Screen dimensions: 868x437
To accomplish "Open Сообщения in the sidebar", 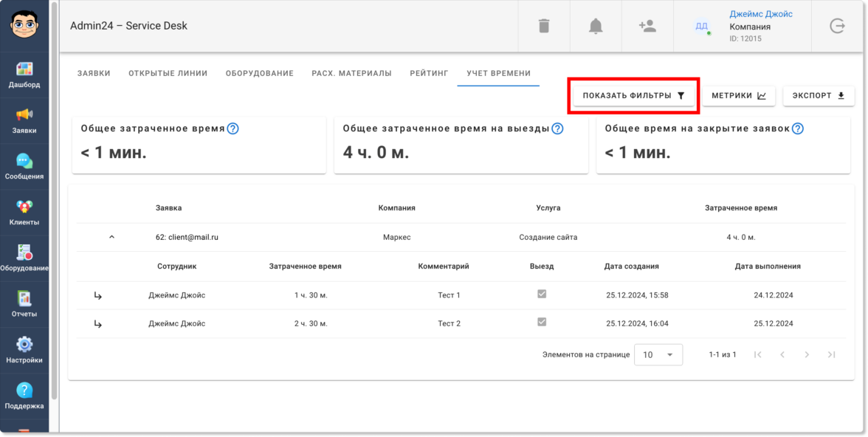I will pyautogui.click(x=24, y=167).
